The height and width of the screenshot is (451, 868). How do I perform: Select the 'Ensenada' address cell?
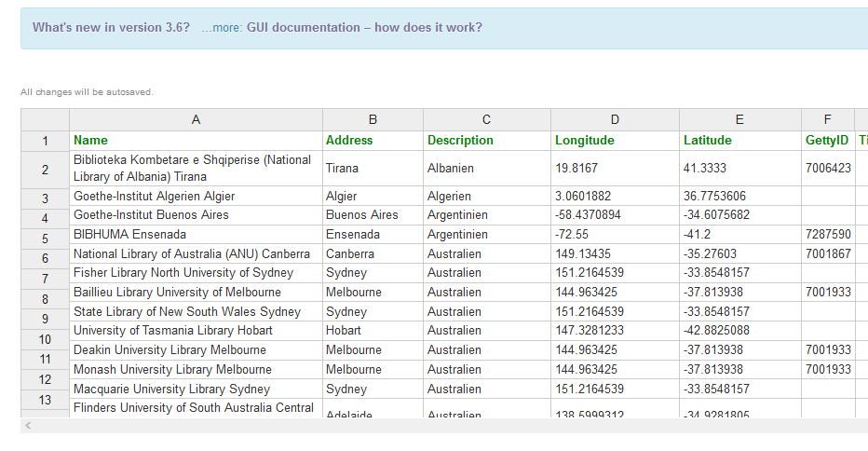coord(373,235)
